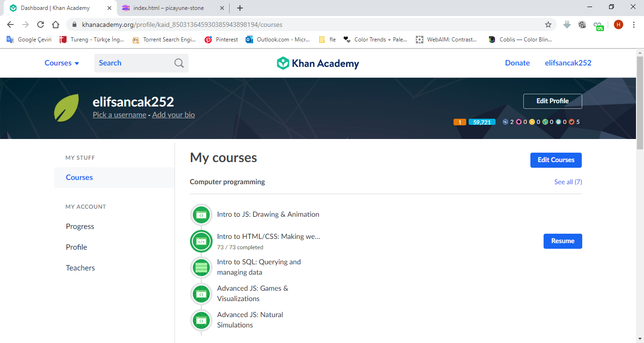
Task: Open Teachers in the sidebar
Action: tap(80, 268)
